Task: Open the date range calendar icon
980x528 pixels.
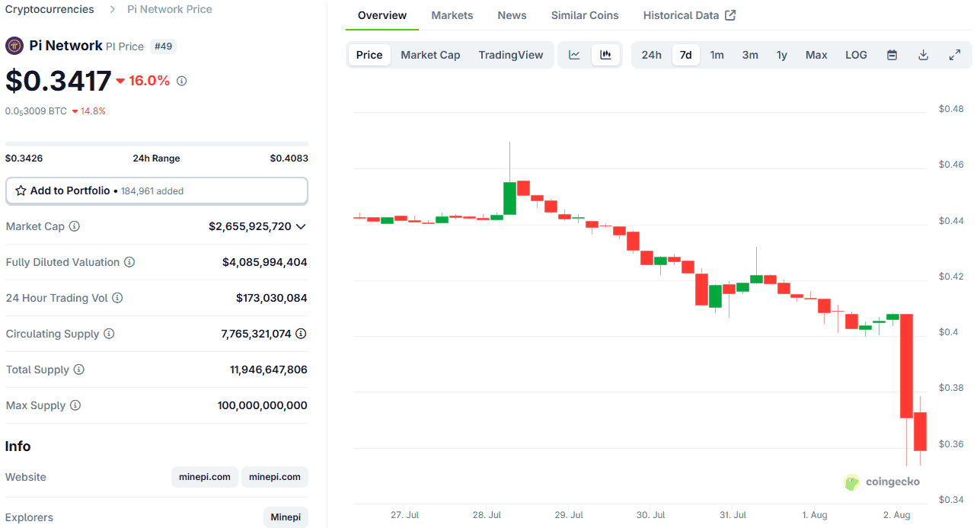Action: (x=892, y=54)
